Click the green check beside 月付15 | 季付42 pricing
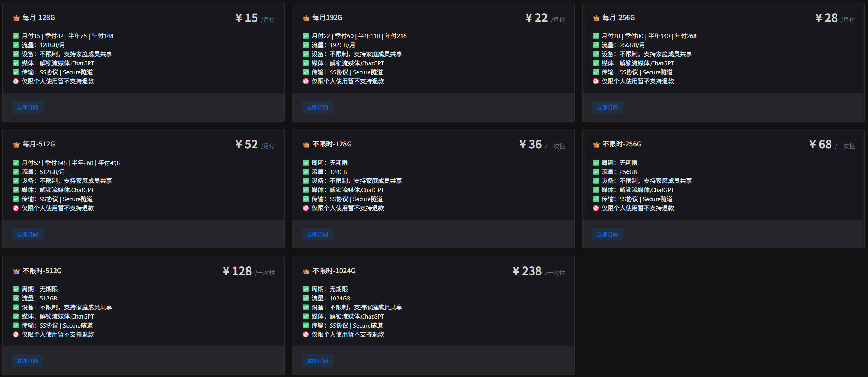 click(16, 36)
